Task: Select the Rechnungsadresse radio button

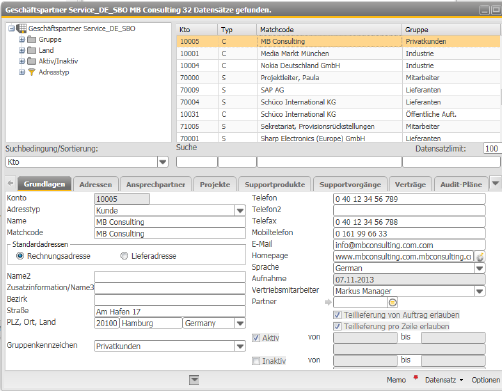Action: coord(20,256)
